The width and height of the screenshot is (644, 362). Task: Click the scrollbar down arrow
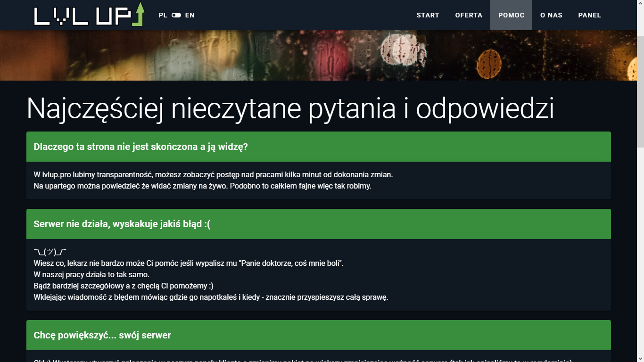tap(640, 358)
